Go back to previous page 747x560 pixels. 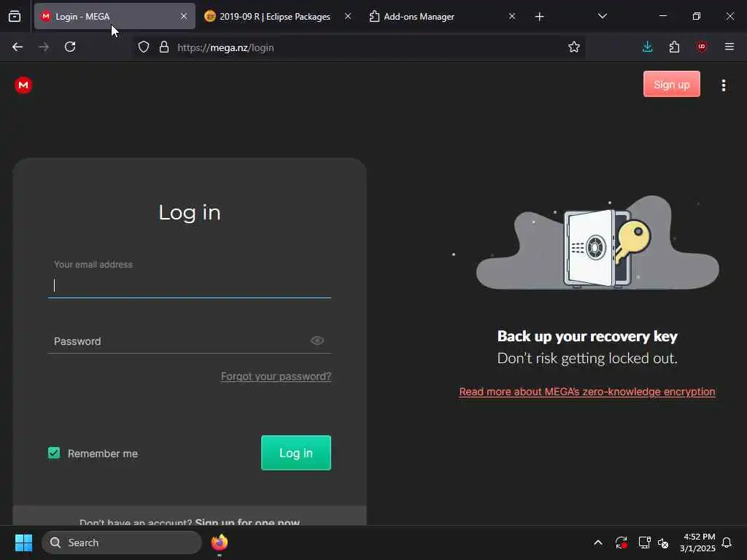(18, 47)
